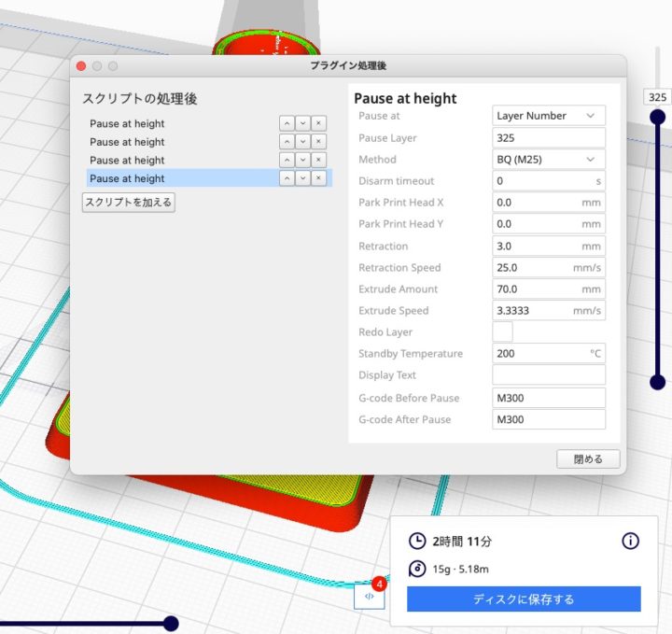Move the first Pause at height script down

pyautogui.click(x=303, y=123)
